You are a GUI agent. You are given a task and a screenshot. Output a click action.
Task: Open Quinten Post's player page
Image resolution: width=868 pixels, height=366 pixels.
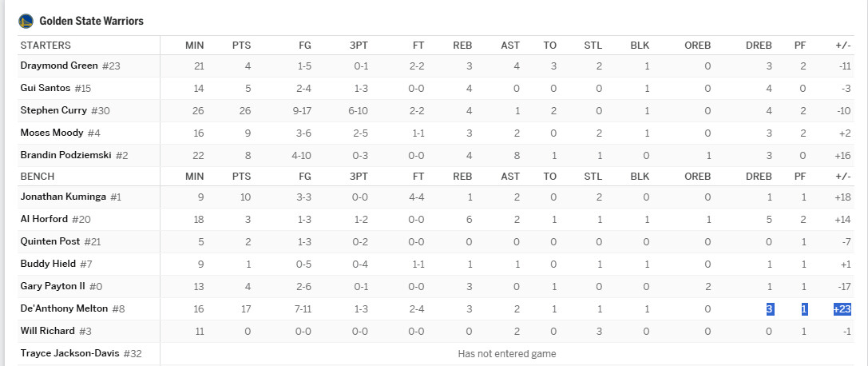50,241
